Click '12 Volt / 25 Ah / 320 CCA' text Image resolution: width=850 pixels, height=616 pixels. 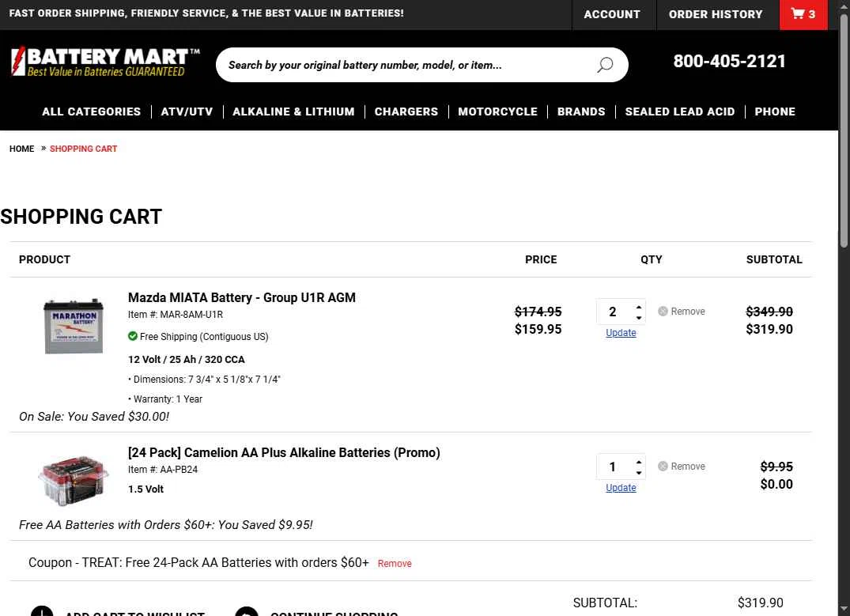pyautogui.click(x=187, y=360)
